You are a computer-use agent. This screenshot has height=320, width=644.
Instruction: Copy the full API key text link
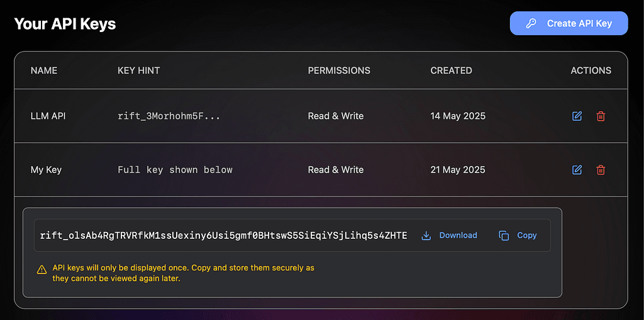[x=527, y=235]
